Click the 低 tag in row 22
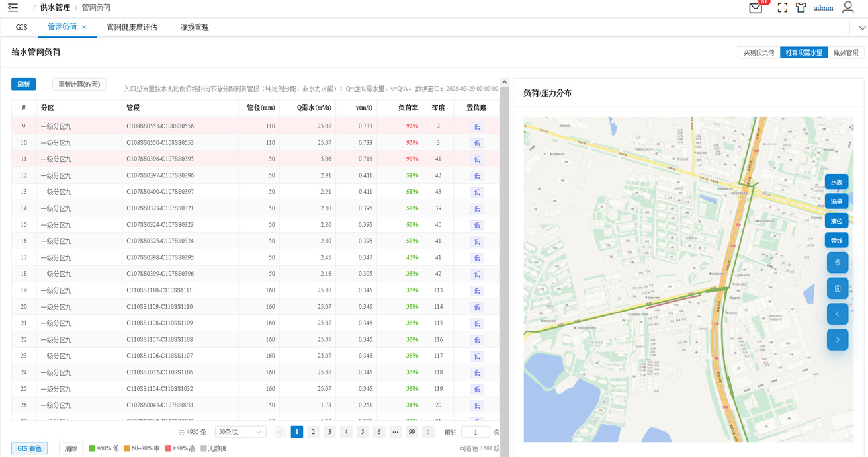 coord(476,340)
